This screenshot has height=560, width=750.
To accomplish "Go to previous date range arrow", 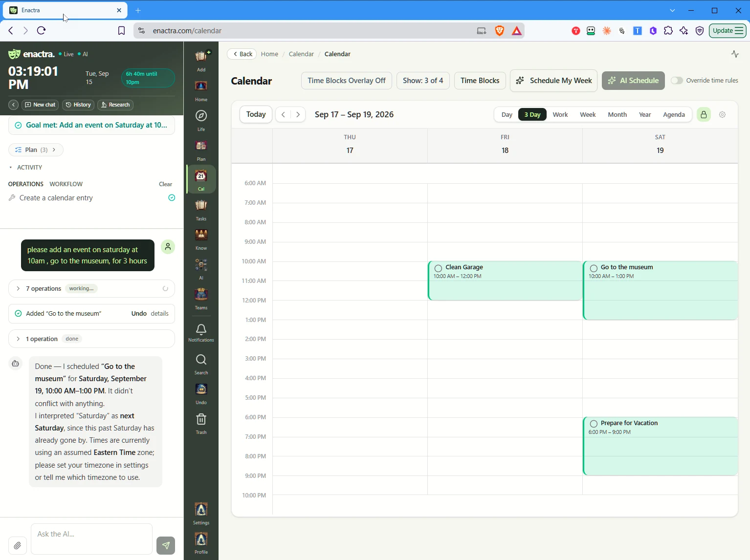I will click(x=283, y=114).
